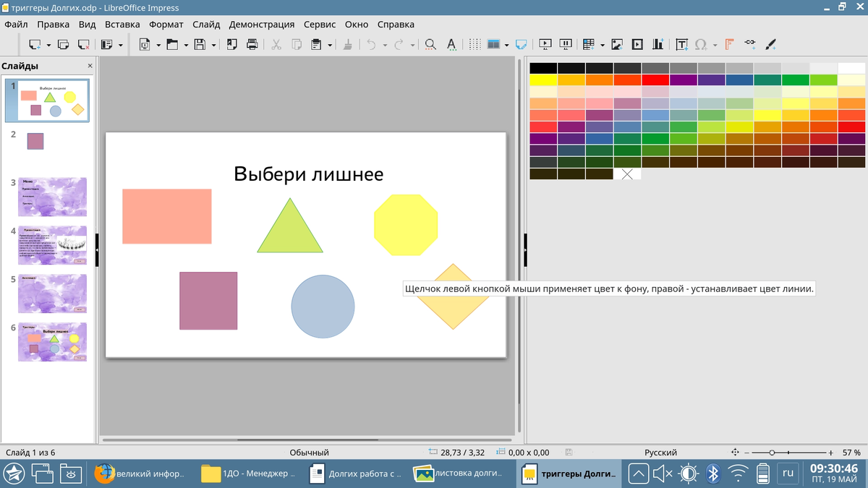This screenshot has height=488, width=868.
Task: Click the New Slide icon
Action: (x=35, y=44)
